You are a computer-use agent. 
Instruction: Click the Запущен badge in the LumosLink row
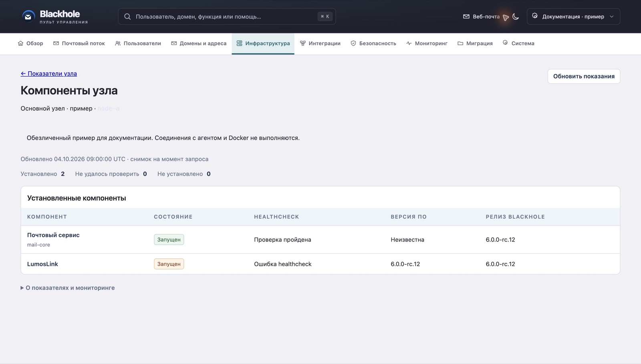pos(169,264)
